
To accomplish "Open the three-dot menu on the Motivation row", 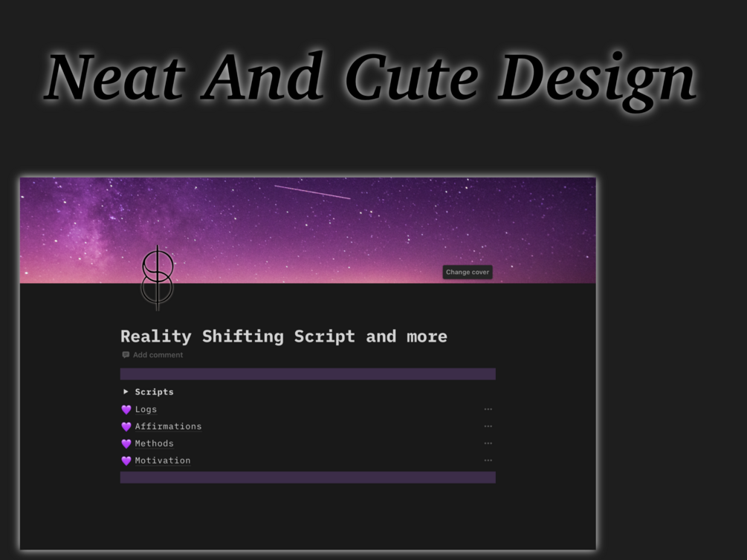I will click(488, 460).
